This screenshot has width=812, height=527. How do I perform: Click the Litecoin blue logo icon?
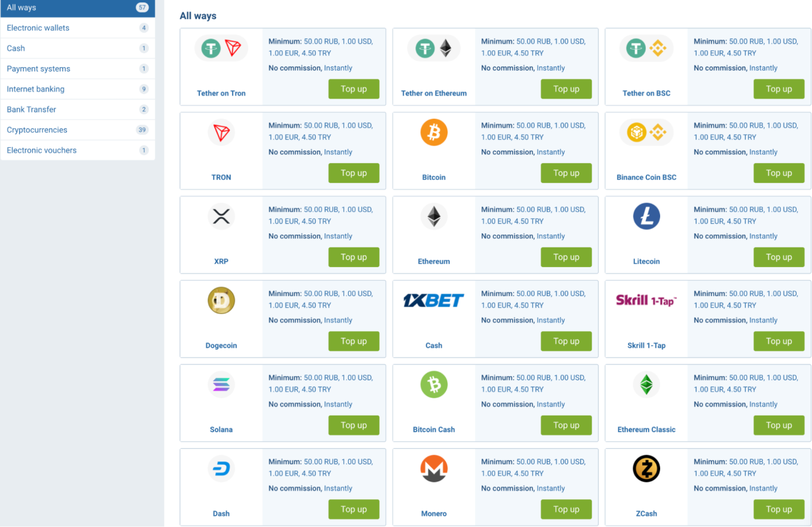646,217
